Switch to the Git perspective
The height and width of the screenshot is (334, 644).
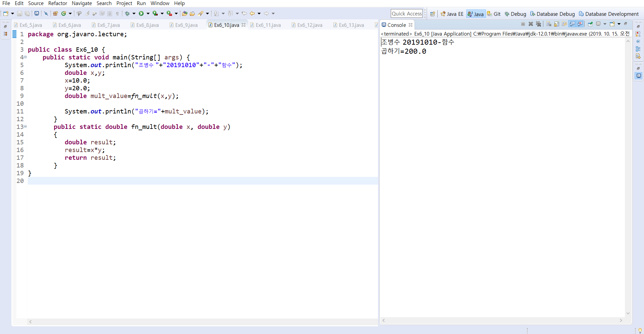[x=494, y=14]
